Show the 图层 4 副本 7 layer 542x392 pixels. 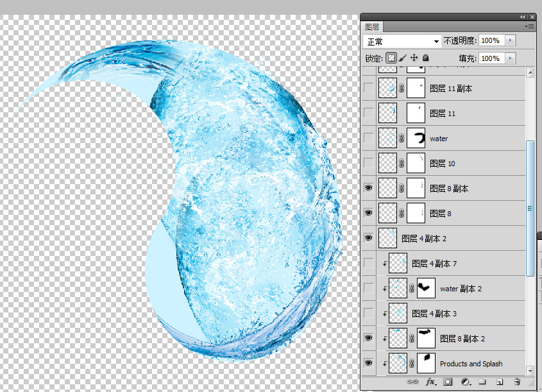(369, 263)
